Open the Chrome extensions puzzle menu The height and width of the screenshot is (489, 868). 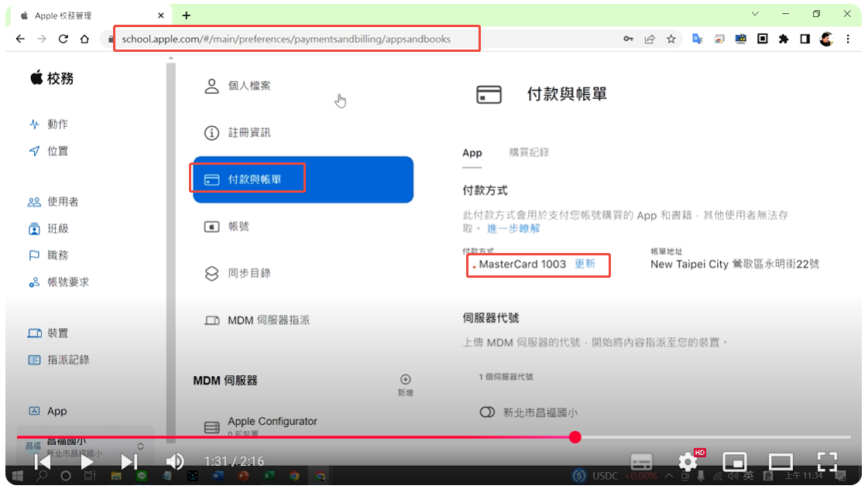tap(784, 39)
